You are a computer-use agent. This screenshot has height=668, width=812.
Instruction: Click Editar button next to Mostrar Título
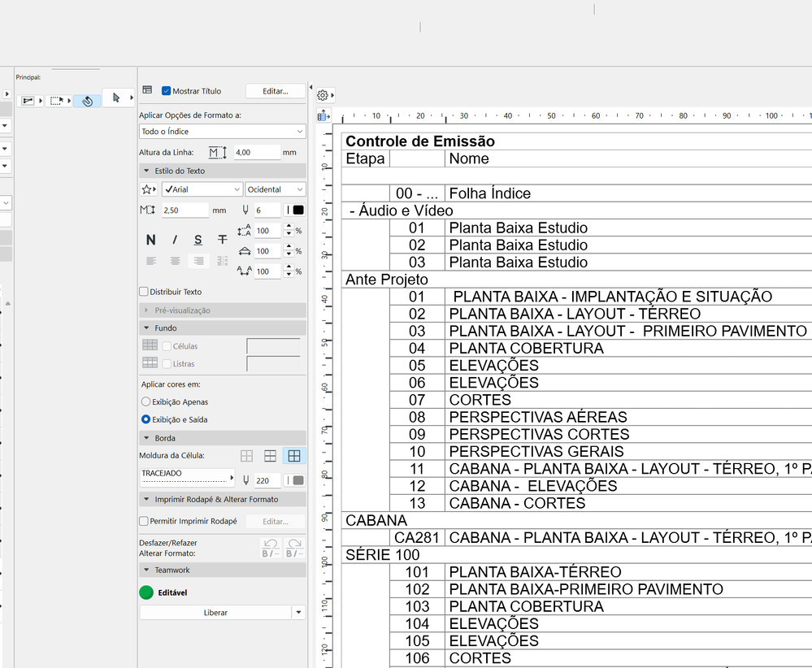pyautogui.click(x=275, y=91)
